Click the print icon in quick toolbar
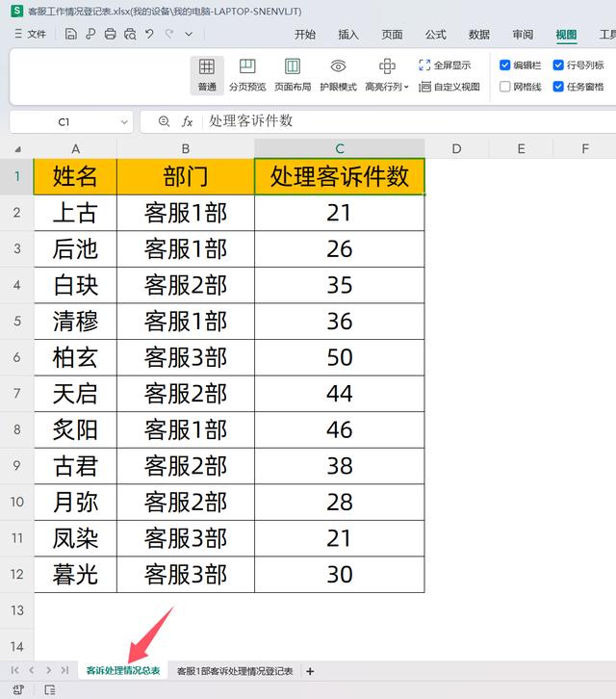This screenshot has height=699, width=616. click(110, 34)
